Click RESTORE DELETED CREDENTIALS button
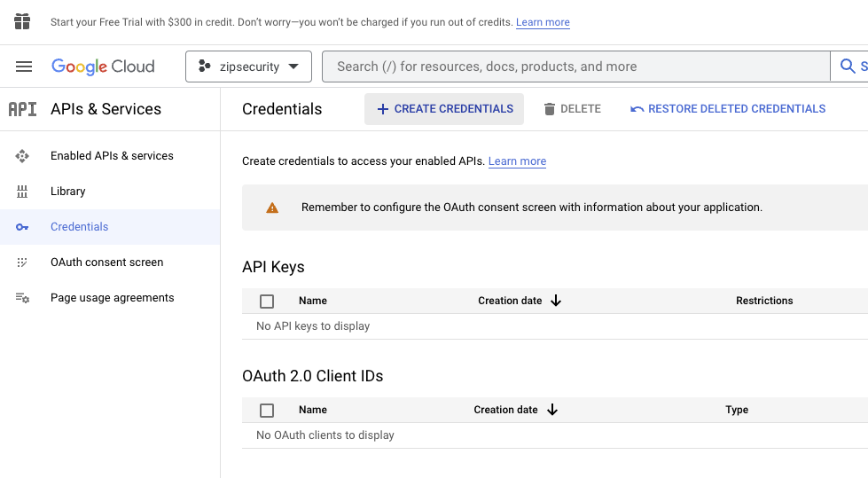 point(727,109)
